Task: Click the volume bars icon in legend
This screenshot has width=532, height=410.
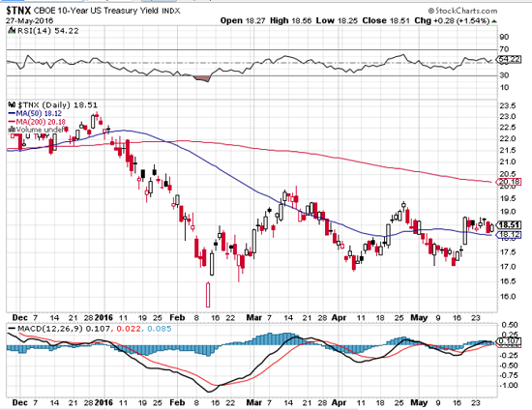Action: (x=12, y=130)
